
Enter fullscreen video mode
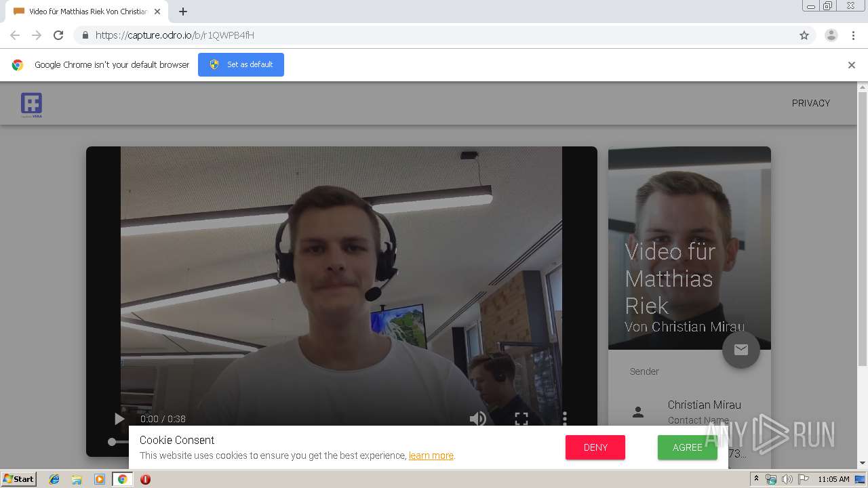pyautogui.click(x=521, y=419)
